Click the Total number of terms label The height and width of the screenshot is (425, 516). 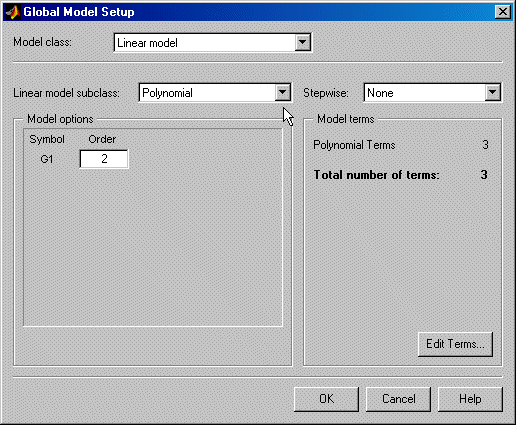(x=377, y=175)
